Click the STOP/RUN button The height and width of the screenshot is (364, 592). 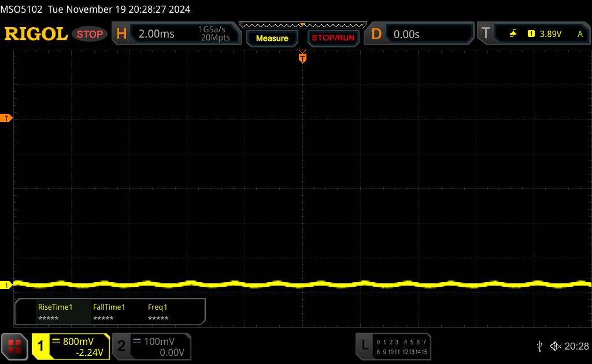[x=333, y=38]
